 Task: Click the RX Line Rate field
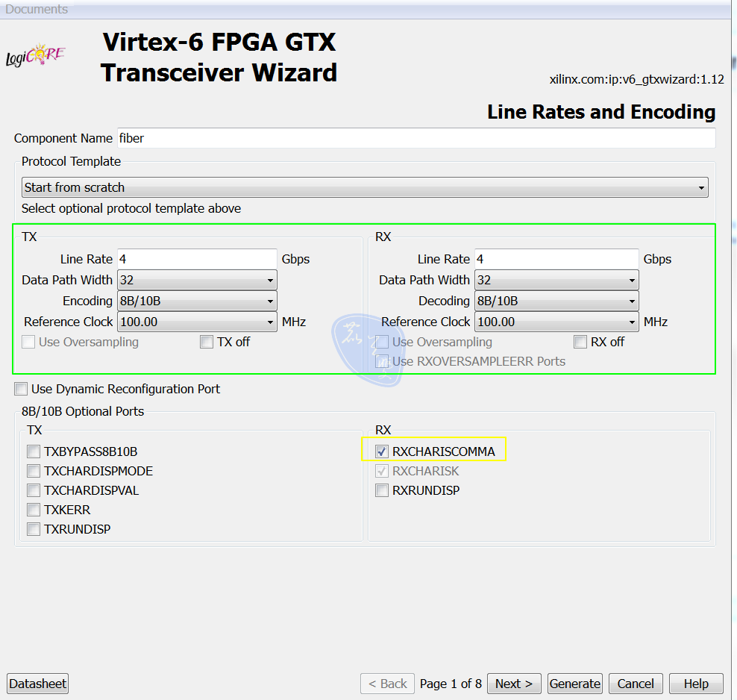[556, 259]
